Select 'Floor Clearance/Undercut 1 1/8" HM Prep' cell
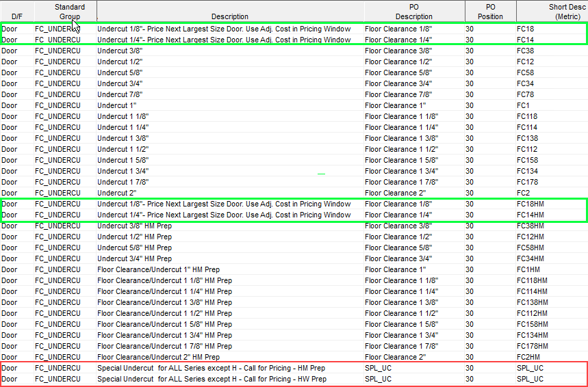The image size is (588, 387). tap(230, 280)
